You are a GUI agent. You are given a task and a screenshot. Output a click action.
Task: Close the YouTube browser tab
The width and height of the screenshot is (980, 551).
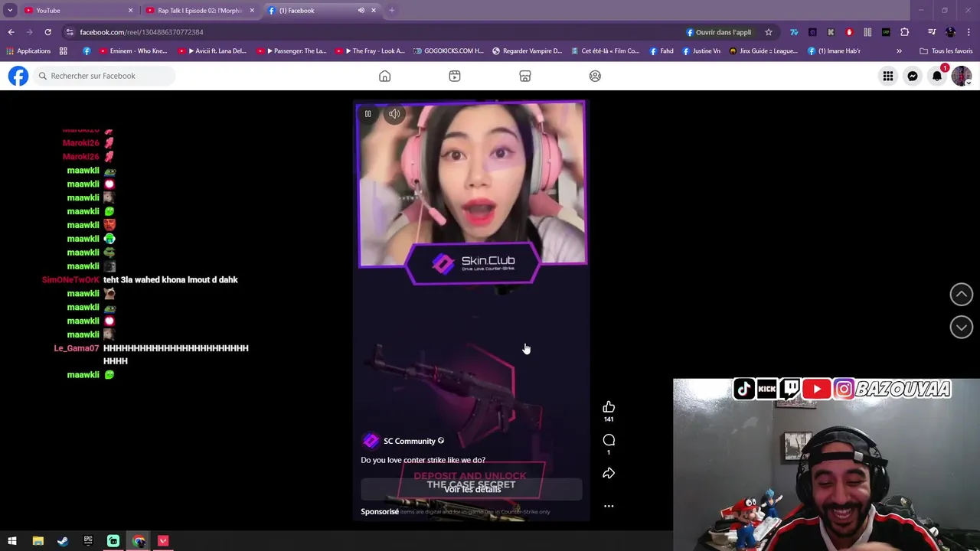pyautogui.click(x=130, y=10)
